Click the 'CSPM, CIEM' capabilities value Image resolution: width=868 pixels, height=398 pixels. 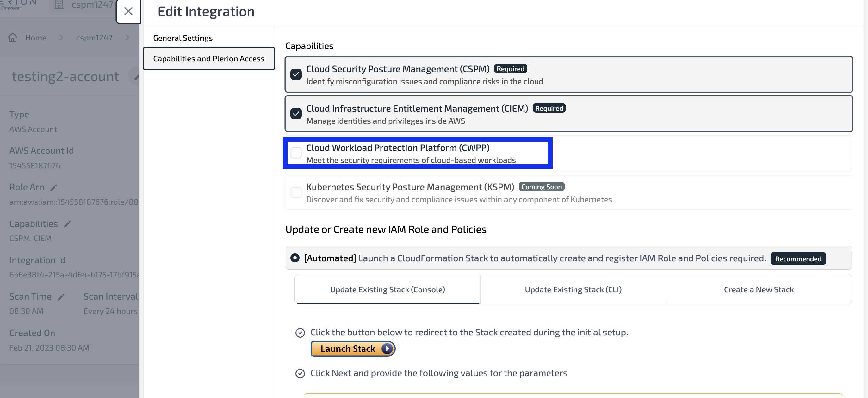pos(30,238)
